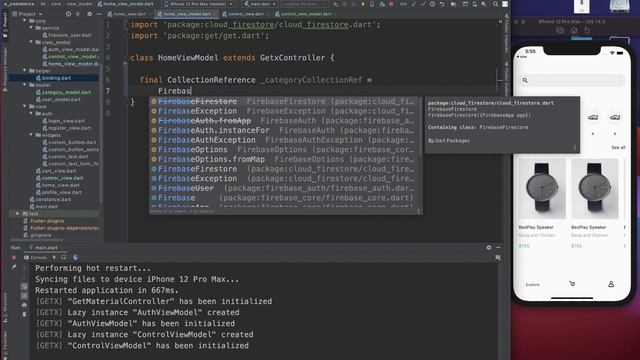Click the white desktop file icon
The image size is (640, 360).
click(582, 6)
